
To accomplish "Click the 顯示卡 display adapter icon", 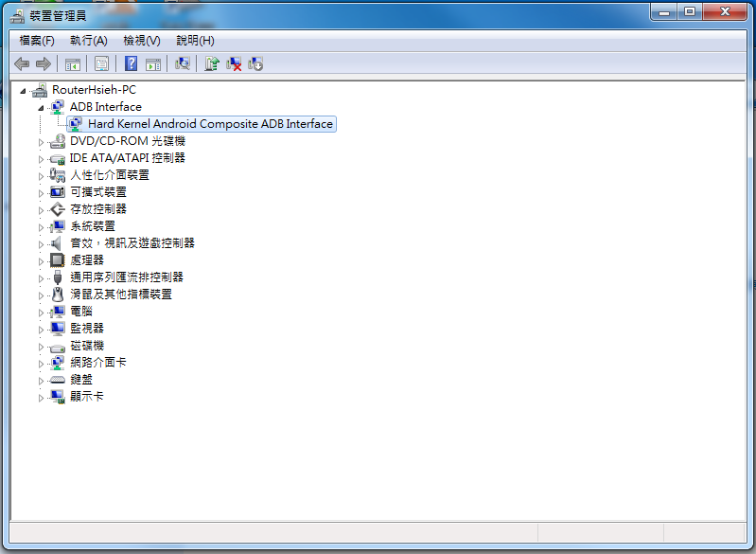I will pyautogui.click(x=58, y=397).
